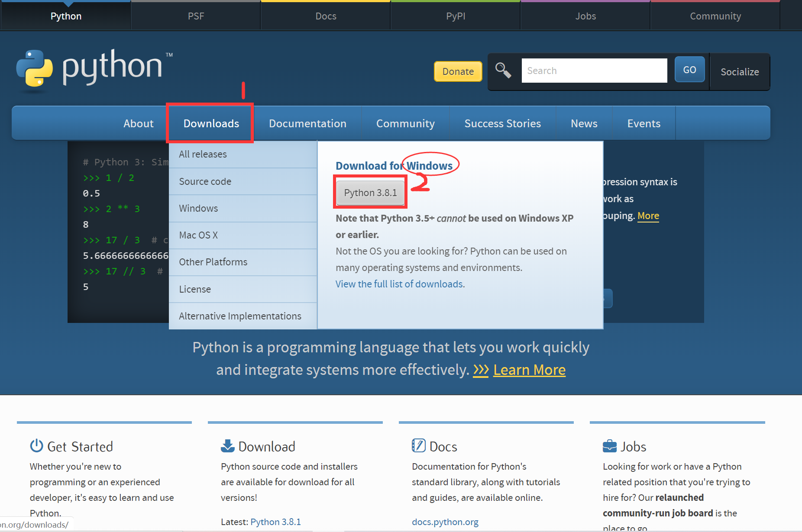Click the Donate button
Viewport: 802px width, 532px height.
click(x=458, y=71)
